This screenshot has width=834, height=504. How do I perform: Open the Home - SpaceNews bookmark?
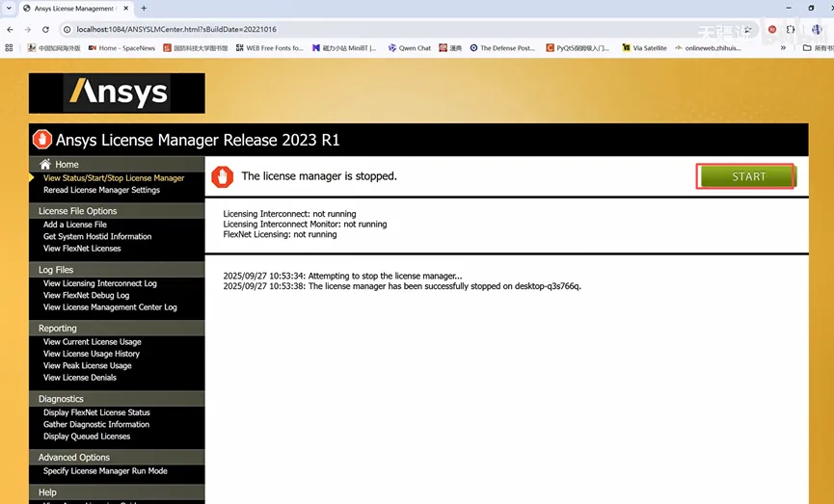click(x=121, y=48)
